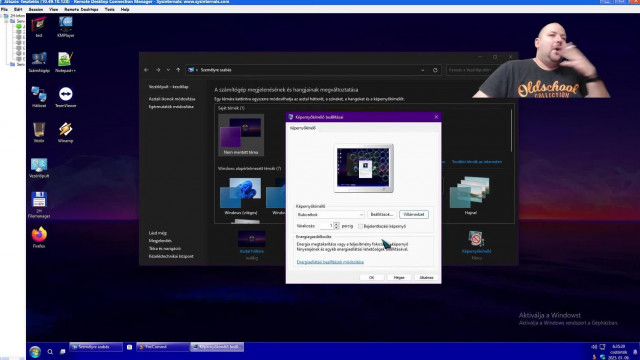Open the Help menu
Screen dimensions: 640x360
coord(125,9)
